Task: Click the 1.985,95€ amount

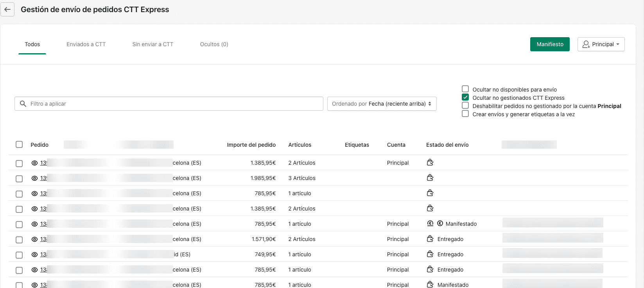Action: [x=263, y=178]
